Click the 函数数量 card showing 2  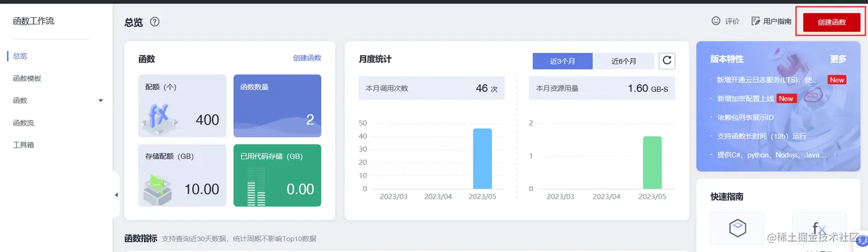pyautogui.click(x=277, y=106)
